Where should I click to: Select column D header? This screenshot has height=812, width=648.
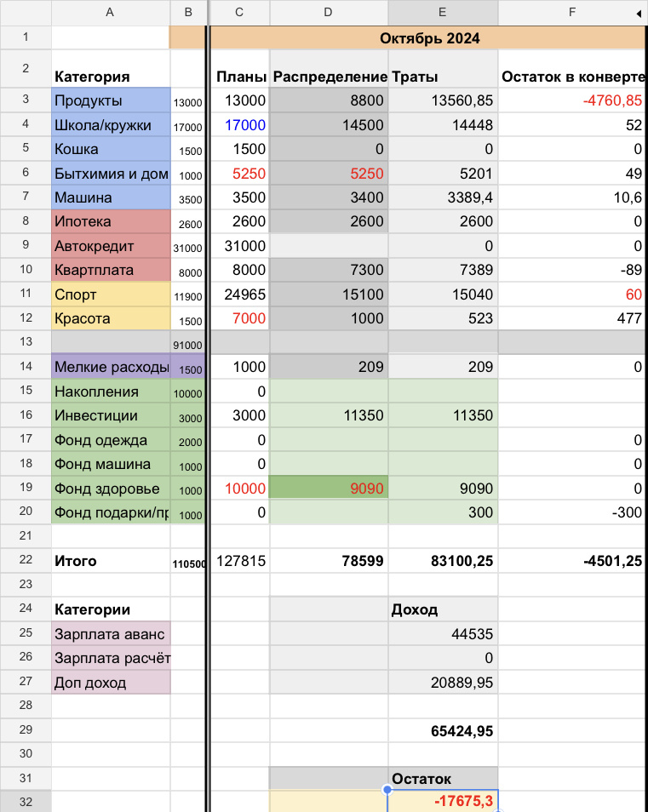point(329,13)
